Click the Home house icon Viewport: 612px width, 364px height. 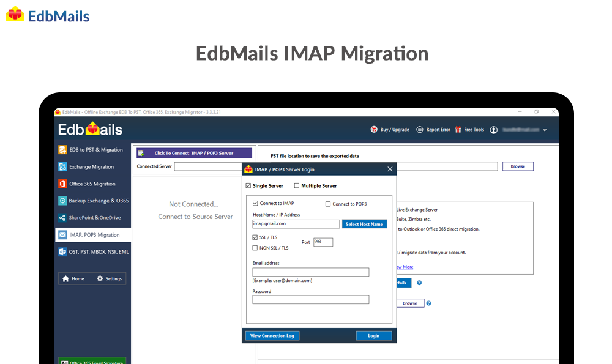pyautogui.click(x=65, y=278)
